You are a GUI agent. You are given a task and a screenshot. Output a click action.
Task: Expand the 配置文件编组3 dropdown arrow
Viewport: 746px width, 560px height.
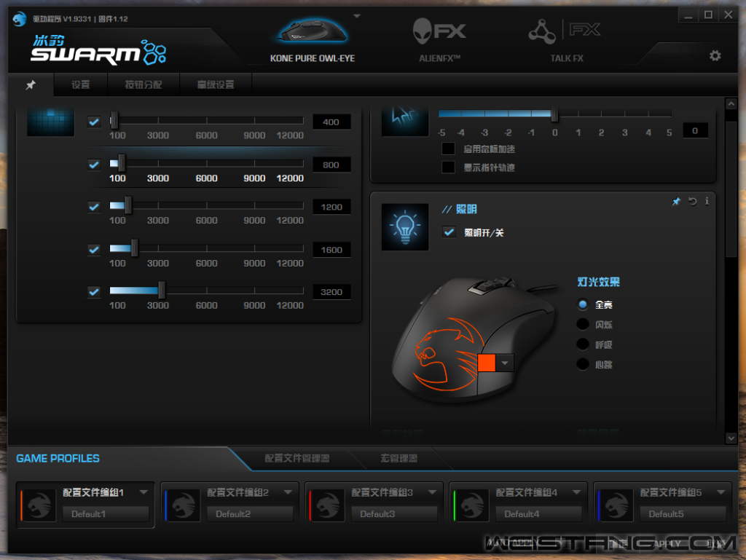point(432,492)
